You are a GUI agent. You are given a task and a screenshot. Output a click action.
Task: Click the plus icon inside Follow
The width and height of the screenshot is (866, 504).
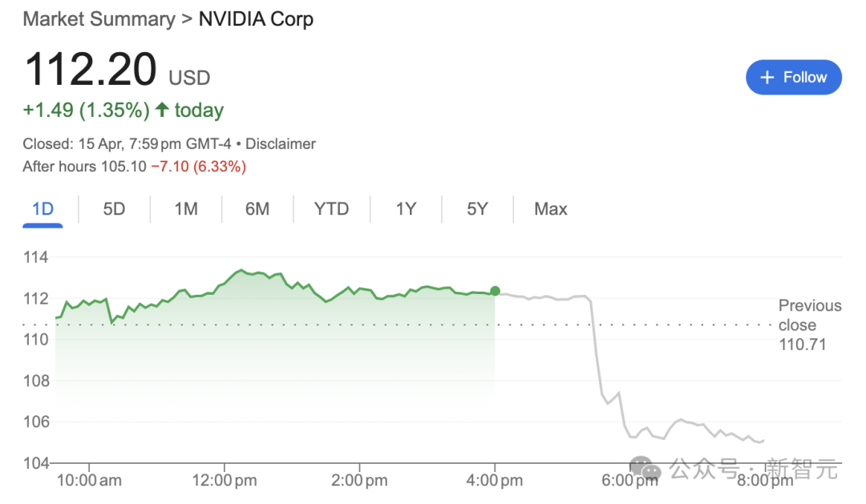pos(767,78)
